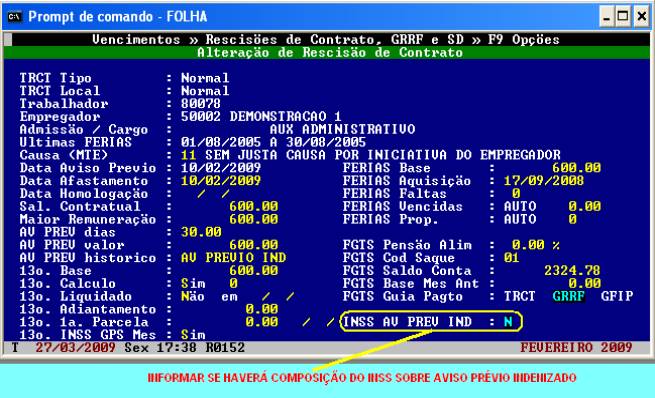Click the FGTS Saldo Conta value 2324.78
Viewport: 655px width, 398px height.
coord(572,271)
